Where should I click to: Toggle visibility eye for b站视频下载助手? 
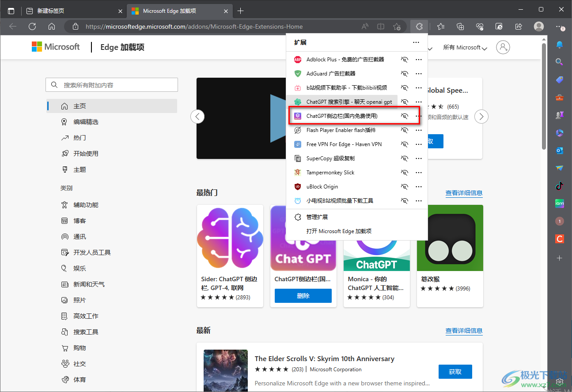click(x=404, y=88)
